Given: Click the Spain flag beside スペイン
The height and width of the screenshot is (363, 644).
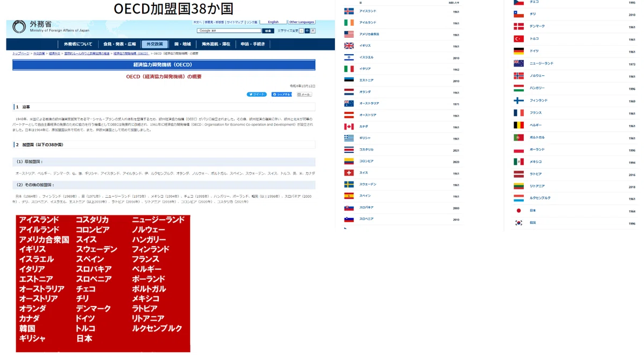Looking at the screenshot, I should (349, 196).
